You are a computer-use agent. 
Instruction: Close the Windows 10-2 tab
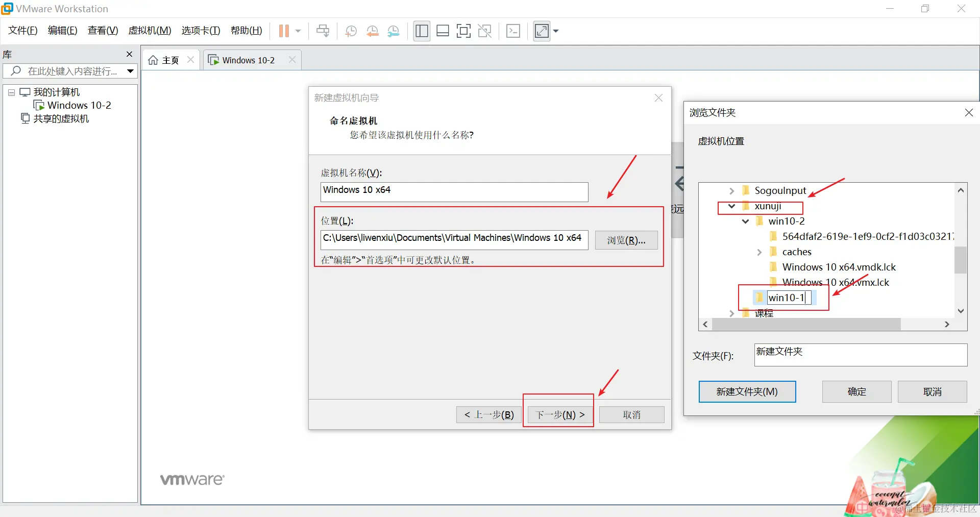(x=292, y=60)
